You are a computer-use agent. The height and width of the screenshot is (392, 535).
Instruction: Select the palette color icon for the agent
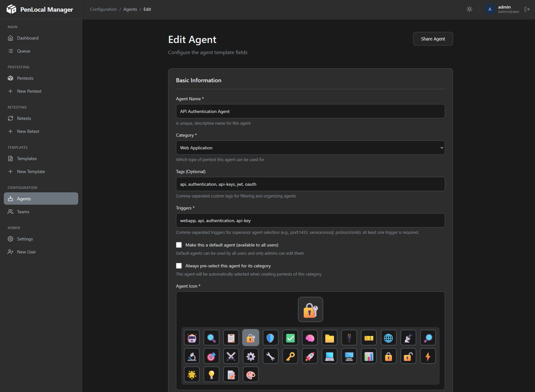tap(250, 374)
